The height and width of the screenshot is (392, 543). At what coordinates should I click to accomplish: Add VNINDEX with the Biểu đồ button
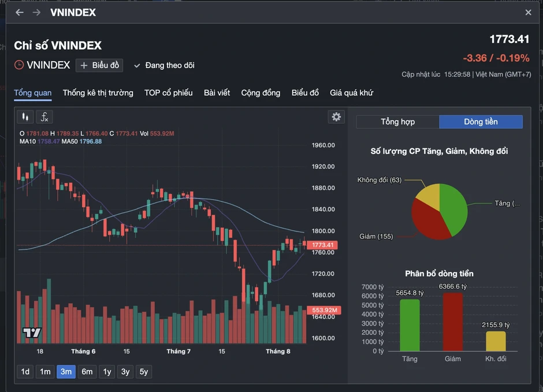point(99,65)
